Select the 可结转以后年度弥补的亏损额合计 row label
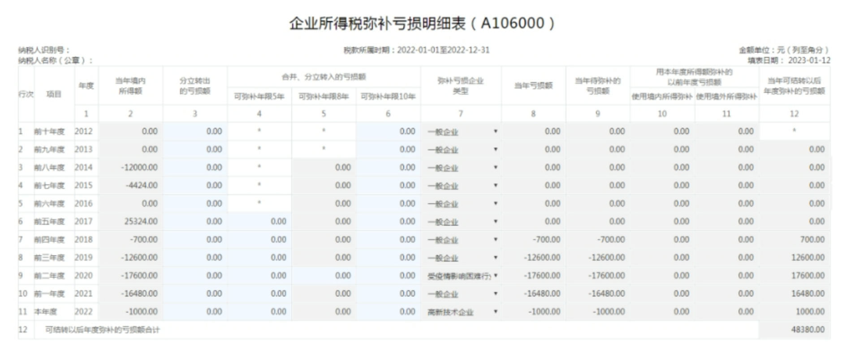Image resolution: width=868 pixels, height=349 pixels. coord(102,330)
